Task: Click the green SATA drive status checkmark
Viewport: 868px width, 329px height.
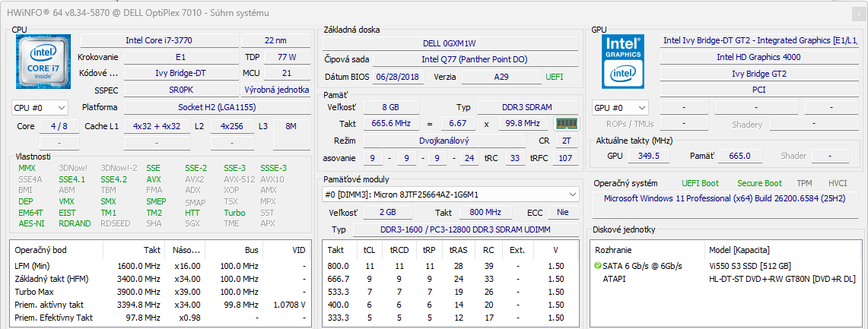Action: point(598,265)
